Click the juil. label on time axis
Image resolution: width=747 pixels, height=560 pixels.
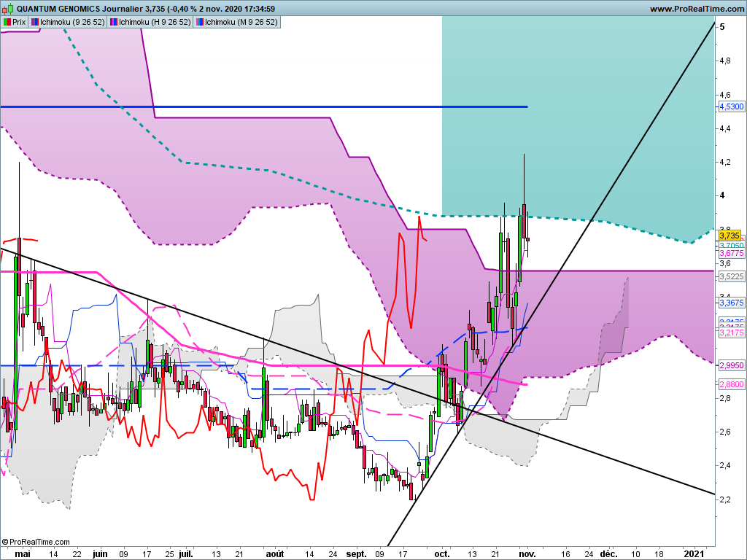tap(186, 554)
